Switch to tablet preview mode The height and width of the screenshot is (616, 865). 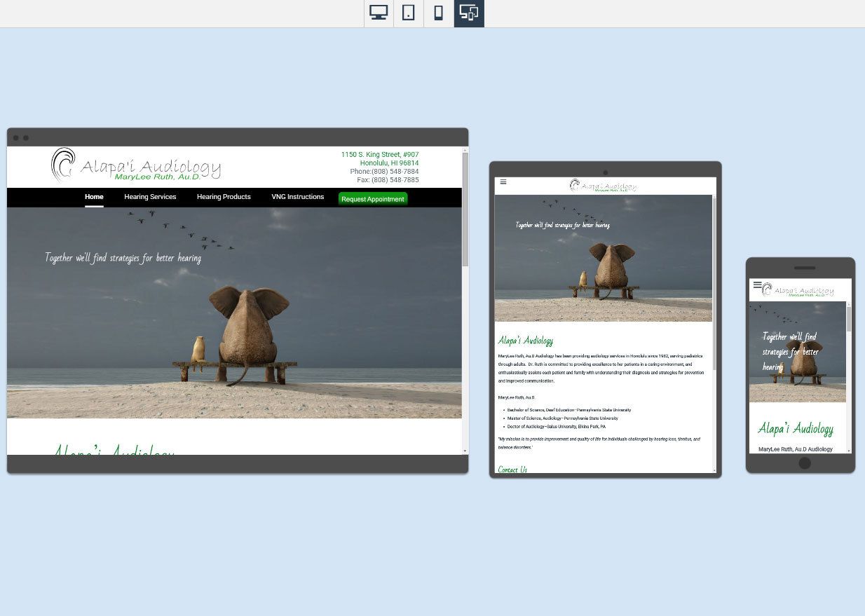pyautogui.click(x=409, y=13)
